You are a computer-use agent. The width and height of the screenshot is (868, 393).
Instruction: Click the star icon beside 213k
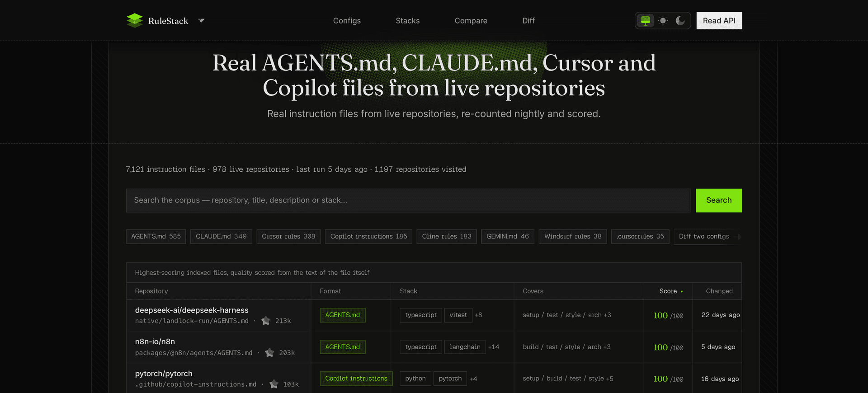pyautogui.click(x=266, y=321)
